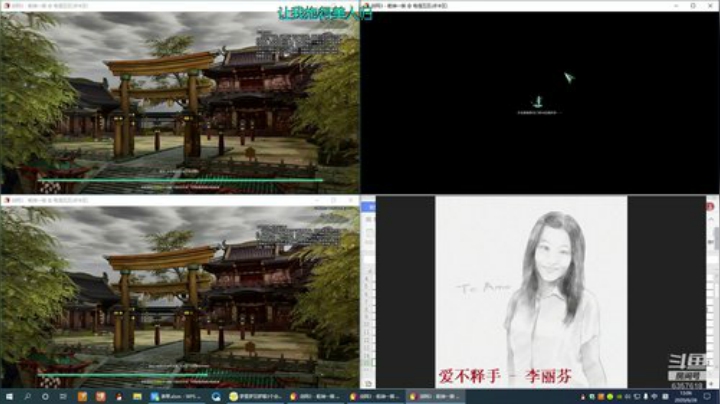Click loading progress bar in bottom-left game window
720x404 pixels.
(x=180, y=375)
